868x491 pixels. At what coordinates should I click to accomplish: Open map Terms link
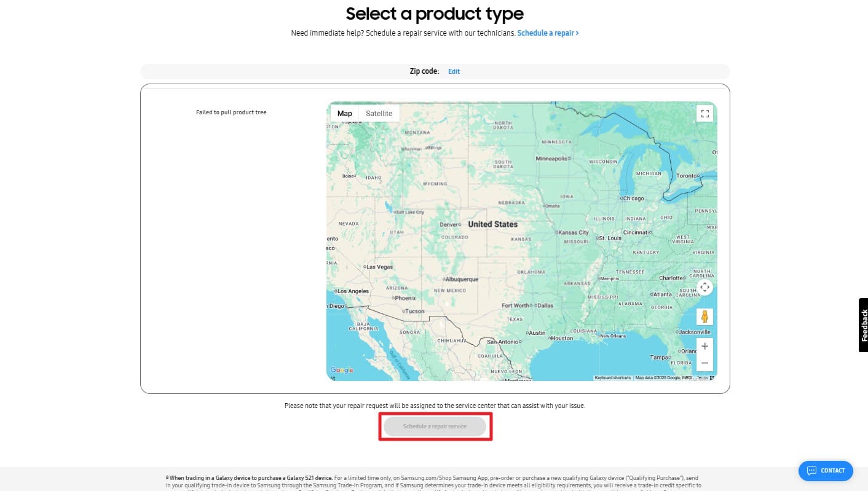pos(702,378)
